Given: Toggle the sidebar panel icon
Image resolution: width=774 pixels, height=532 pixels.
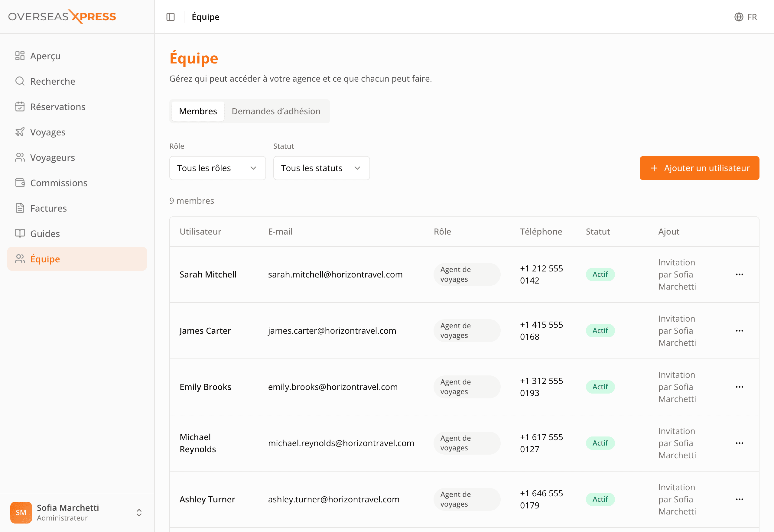Looking at the screenshot, I should [170, 17].
